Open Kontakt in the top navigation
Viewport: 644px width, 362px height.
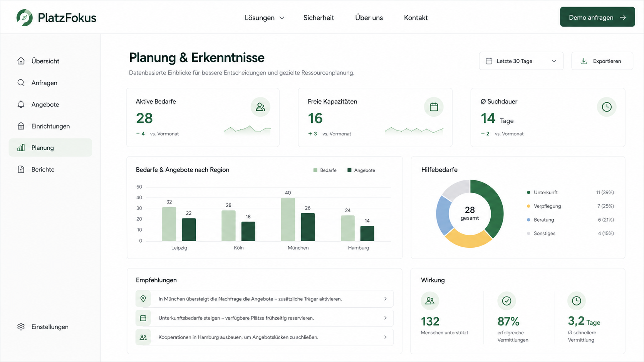[x=416, y=18]
